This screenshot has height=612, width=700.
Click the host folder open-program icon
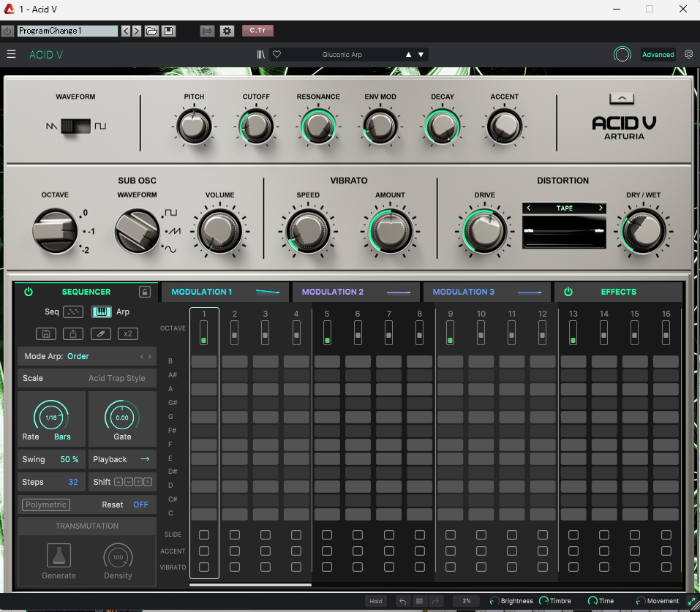click(x=152, y=31)
